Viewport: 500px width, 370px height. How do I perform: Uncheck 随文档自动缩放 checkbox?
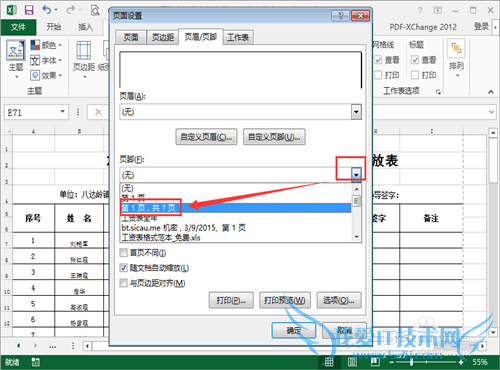coord(124,268)
